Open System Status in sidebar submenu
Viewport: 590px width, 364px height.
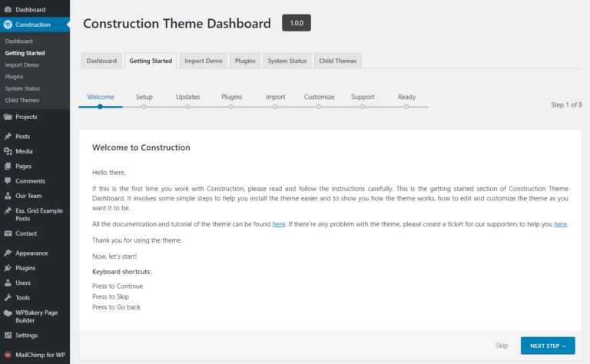coord(22,88)
